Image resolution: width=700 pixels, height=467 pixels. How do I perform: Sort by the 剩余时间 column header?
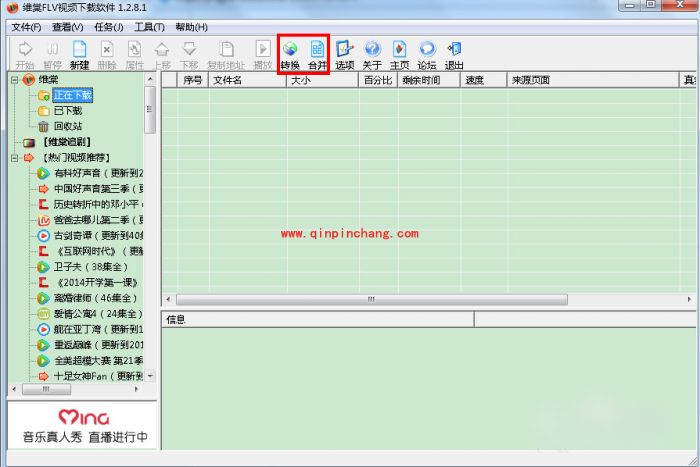coord(429,80)
